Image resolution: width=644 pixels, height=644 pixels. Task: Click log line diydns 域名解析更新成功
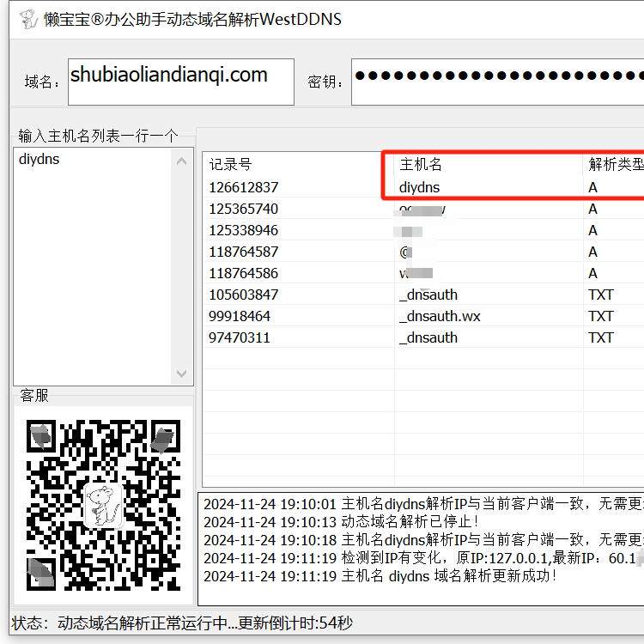pyautogui.click(x=380, y=576)
